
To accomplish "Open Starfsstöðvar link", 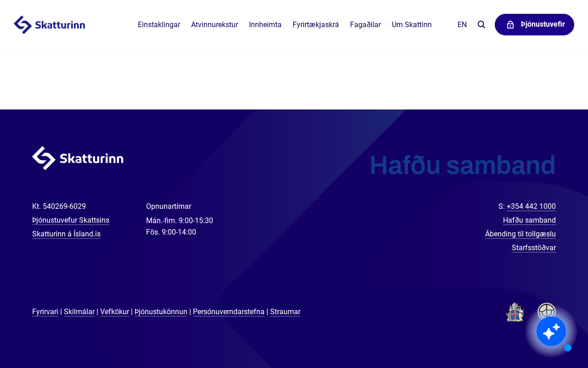I will pos(534,248).
